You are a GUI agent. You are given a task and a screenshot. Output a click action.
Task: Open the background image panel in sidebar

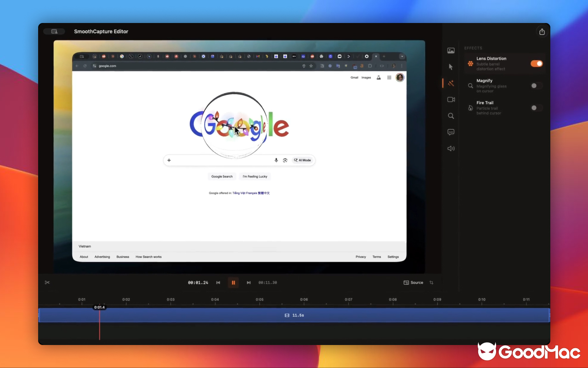pyautogui.click(x=451, y=51)
